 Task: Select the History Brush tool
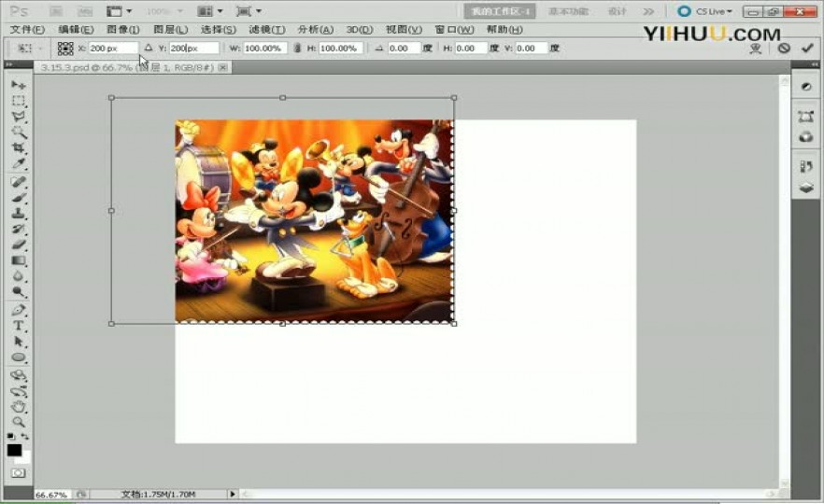pyautogui.click(x=19, y=230)
